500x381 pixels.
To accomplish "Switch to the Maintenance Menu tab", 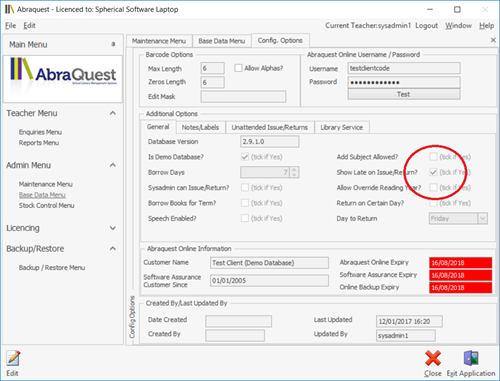I will [x=159, y=41].
